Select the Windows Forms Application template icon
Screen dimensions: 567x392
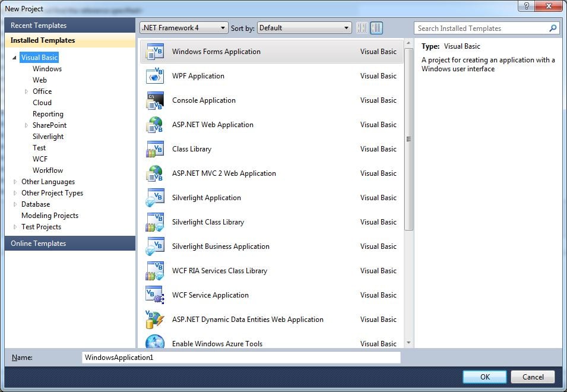coord(155,51)
